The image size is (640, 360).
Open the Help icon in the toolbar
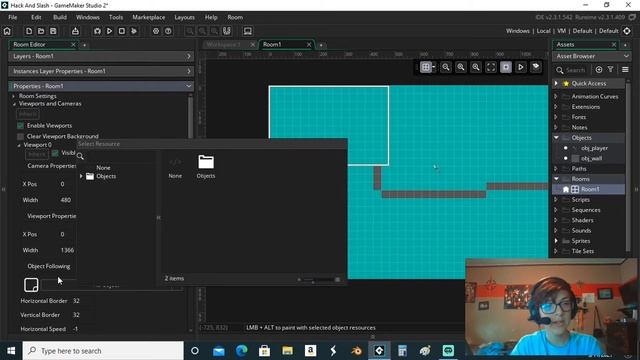pos(168,31)
